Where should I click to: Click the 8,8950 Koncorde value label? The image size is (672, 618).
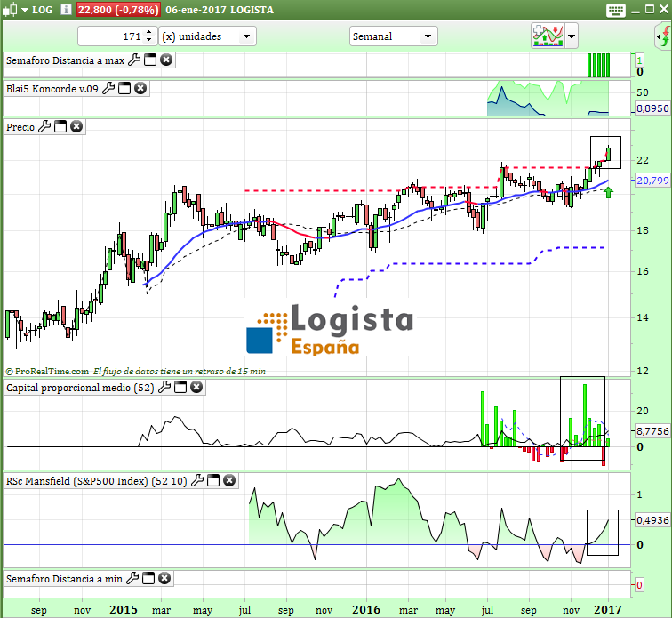point(652,108)
